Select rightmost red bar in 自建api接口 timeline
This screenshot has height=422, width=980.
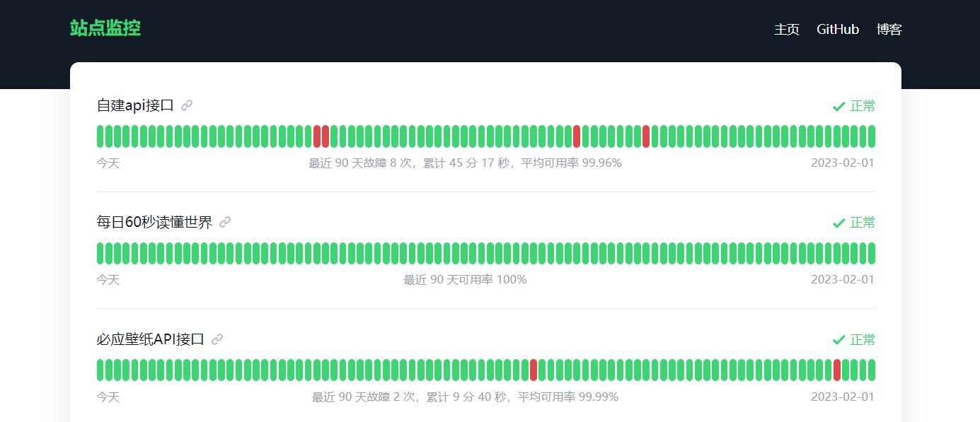click(646, 136)
